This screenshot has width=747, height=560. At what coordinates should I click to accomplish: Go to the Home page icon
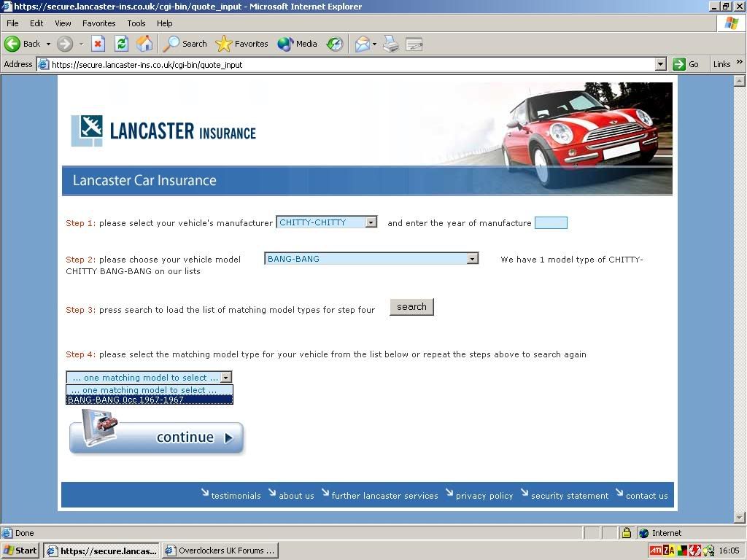point(144,44)
